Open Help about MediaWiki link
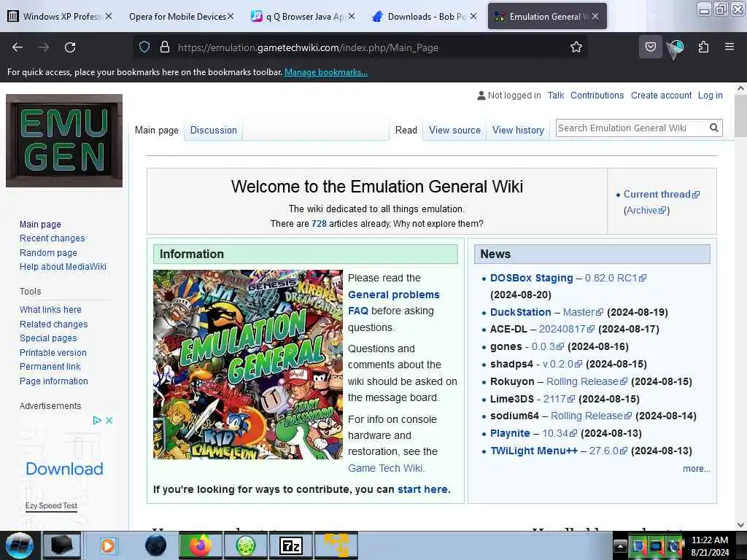 [x=63, y=267]
